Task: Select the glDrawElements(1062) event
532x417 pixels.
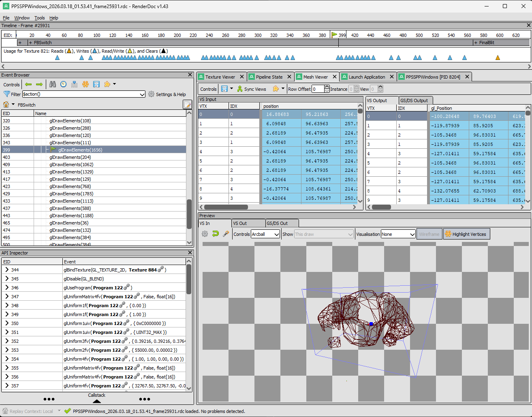Action: pyautogui.click(x=71, y=165)
